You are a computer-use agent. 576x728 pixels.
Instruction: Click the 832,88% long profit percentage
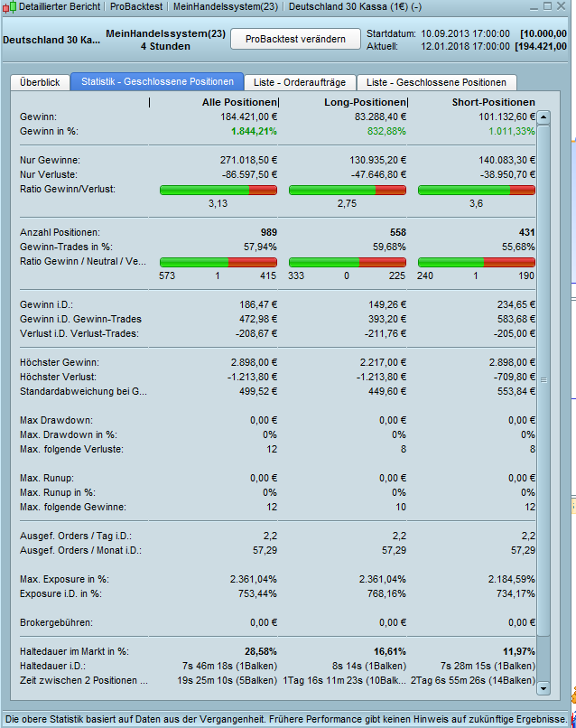(386, 131)
